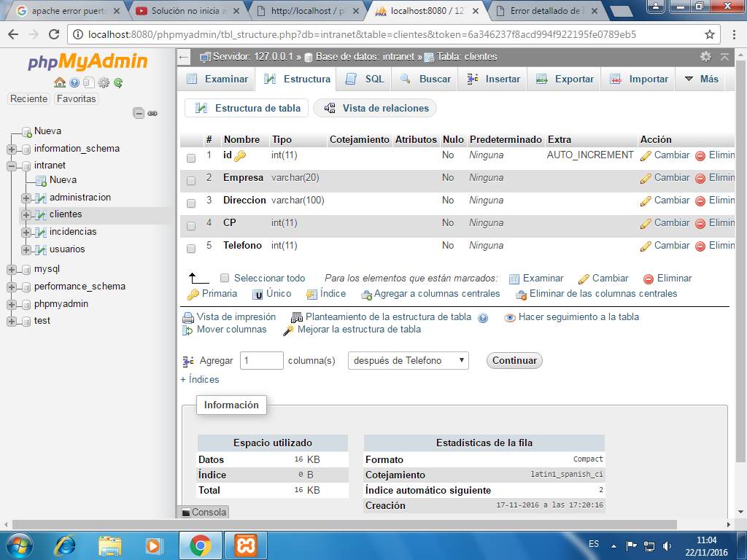
Task: Expand the mysql database tree node
Action: 12,270
